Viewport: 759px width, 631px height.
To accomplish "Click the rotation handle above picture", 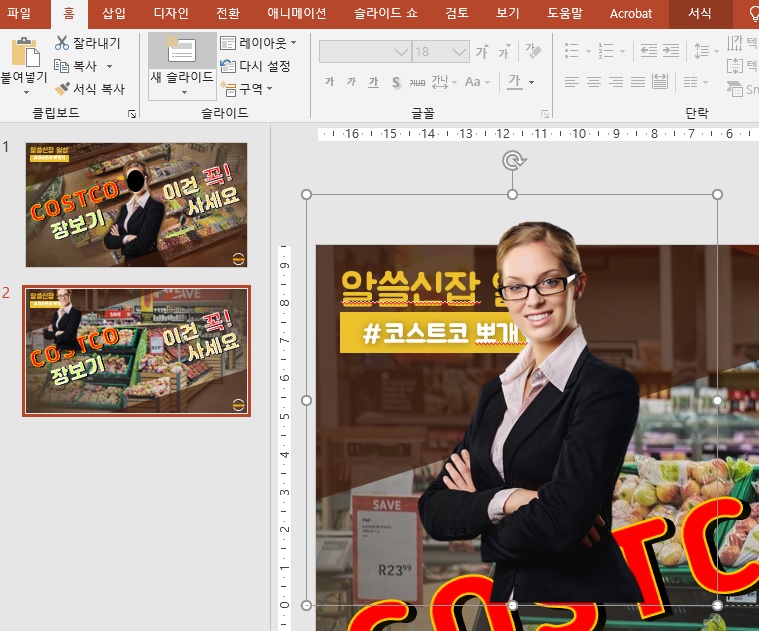I will 513,161.
